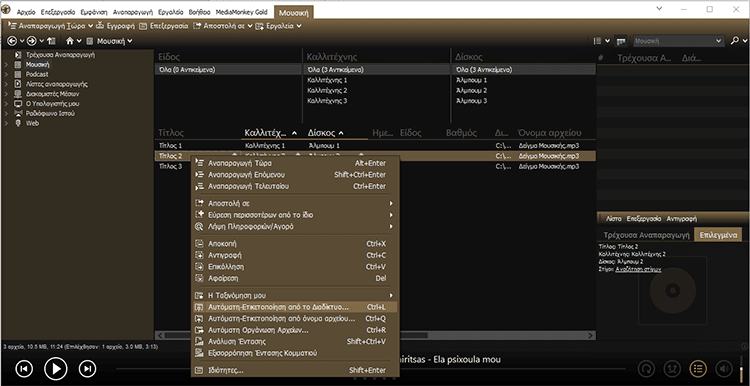Image resolution: width=750 pixels, height=386 pixels.
Task: Open the Βοήθεια menu
Action: tap(199, 12)
